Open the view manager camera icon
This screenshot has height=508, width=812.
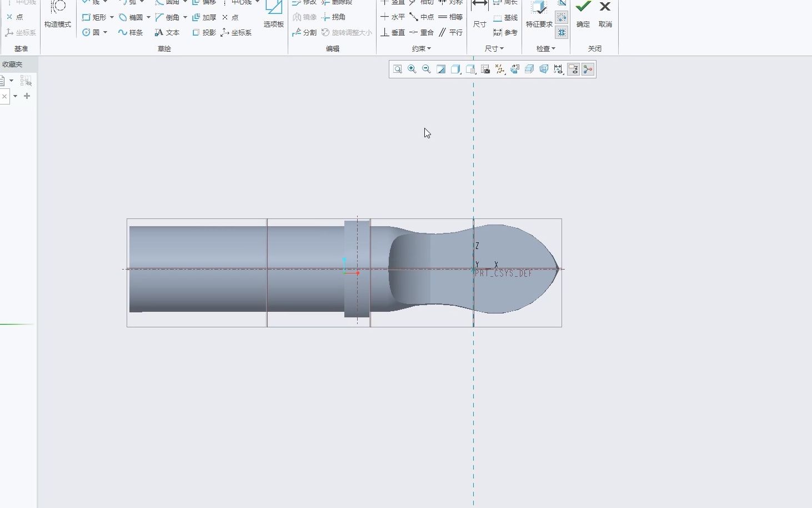(x=485, y=69)
